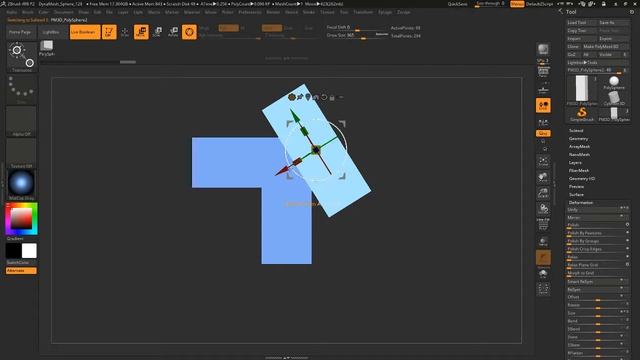Open Transform menu
The image size is (640, 360).
coord(363,12)
